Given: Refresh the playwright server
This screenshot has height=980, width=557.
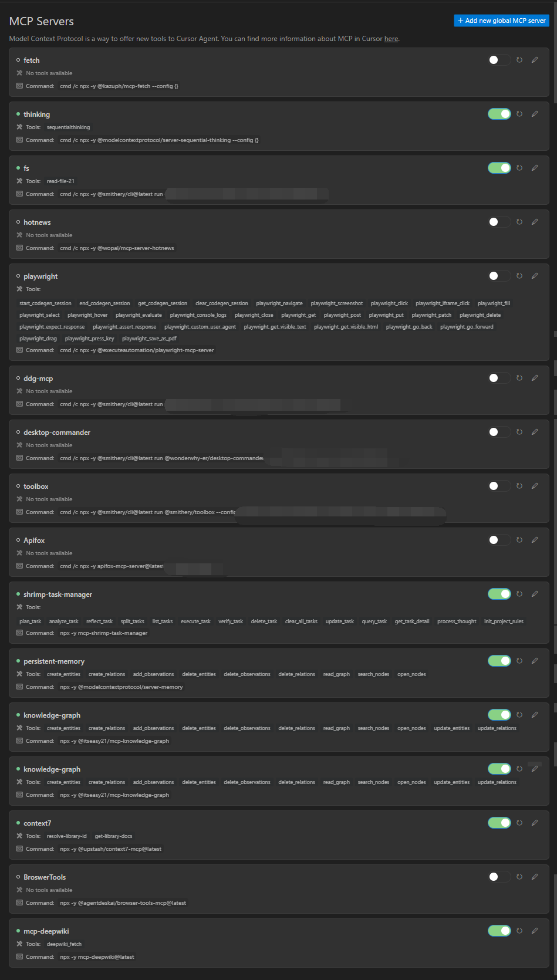Looking at the screenshot, I should (x=519, y=276).
